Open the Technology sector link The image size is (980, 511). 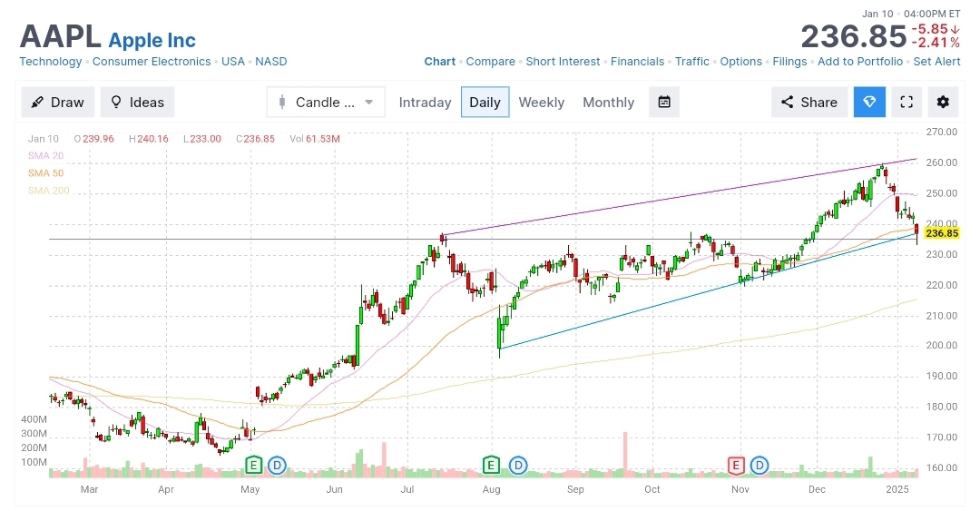click(51, 62)
